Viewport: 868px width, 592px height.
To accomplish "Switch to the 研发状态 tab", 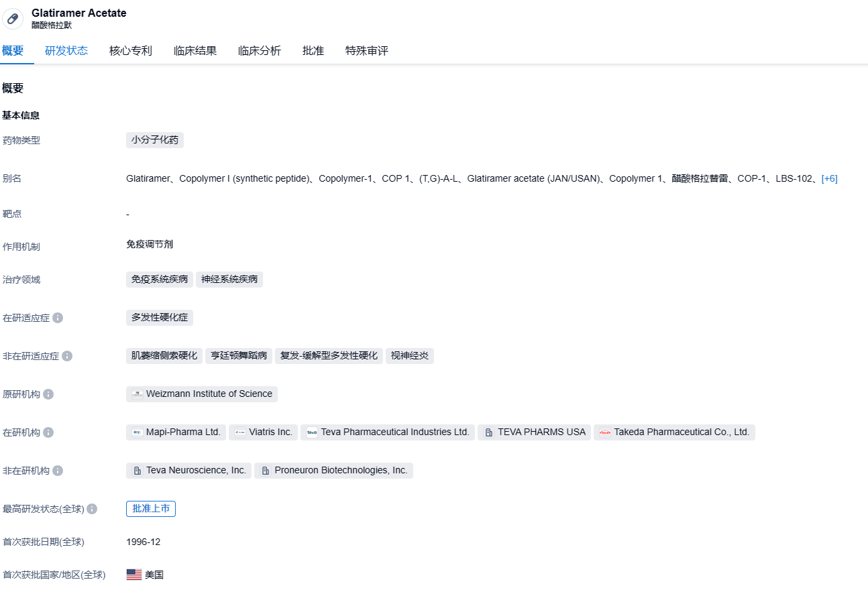I will coord(66,51).
